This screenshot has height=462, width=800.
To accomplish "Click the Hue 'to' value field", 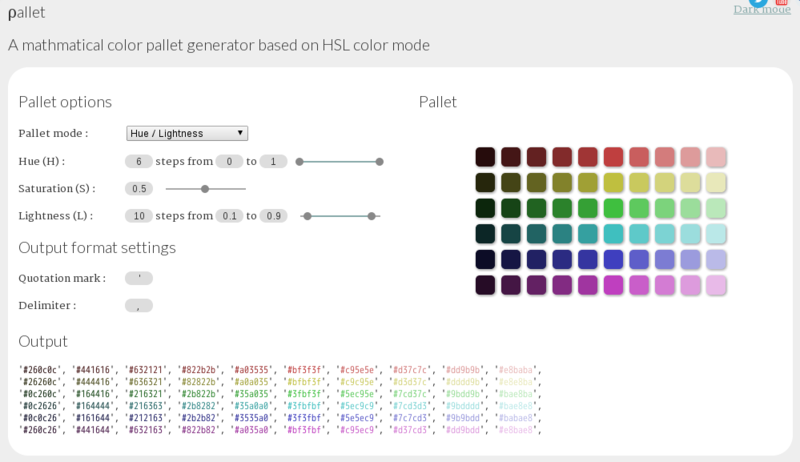I will point(273,161).
